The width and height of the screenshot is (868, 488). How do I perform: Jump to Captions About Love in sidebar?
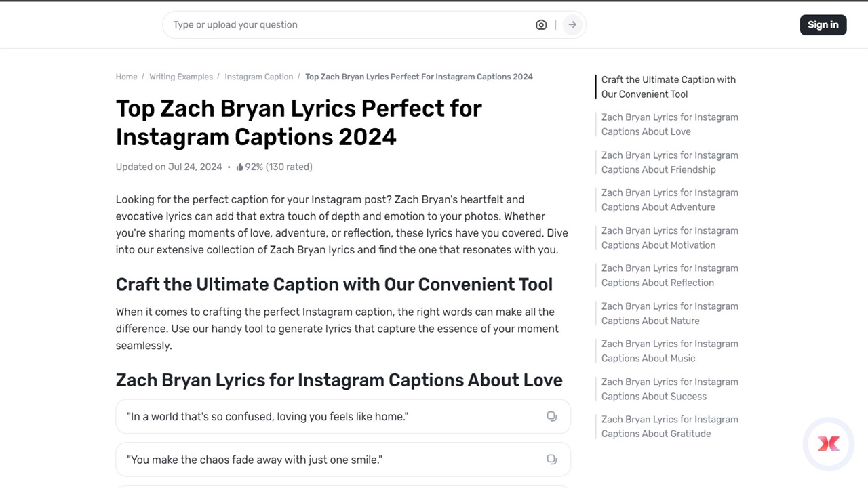[x=670, y=125]
